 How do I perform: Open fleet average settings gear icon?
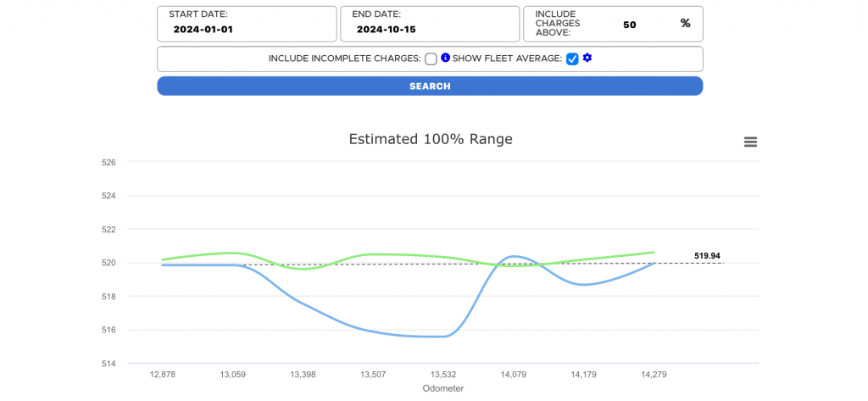click(x=587, y=58)
